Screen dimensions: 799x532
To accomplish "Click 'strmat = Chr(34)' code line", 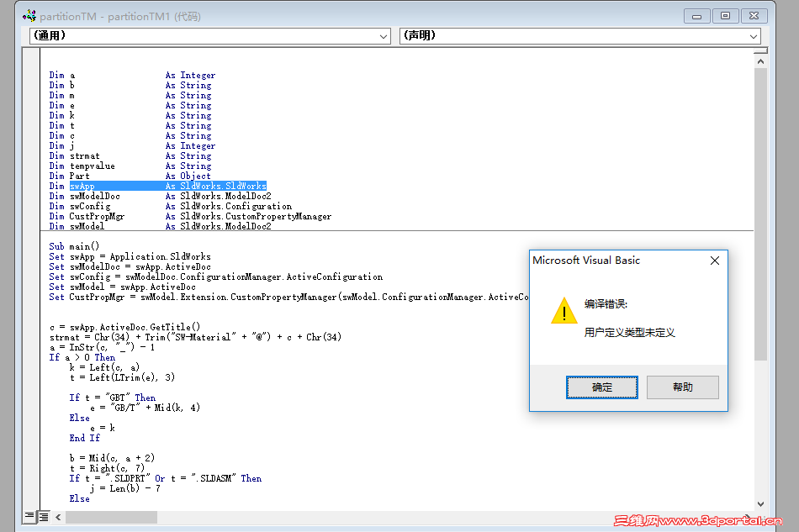I will point(195,337).
